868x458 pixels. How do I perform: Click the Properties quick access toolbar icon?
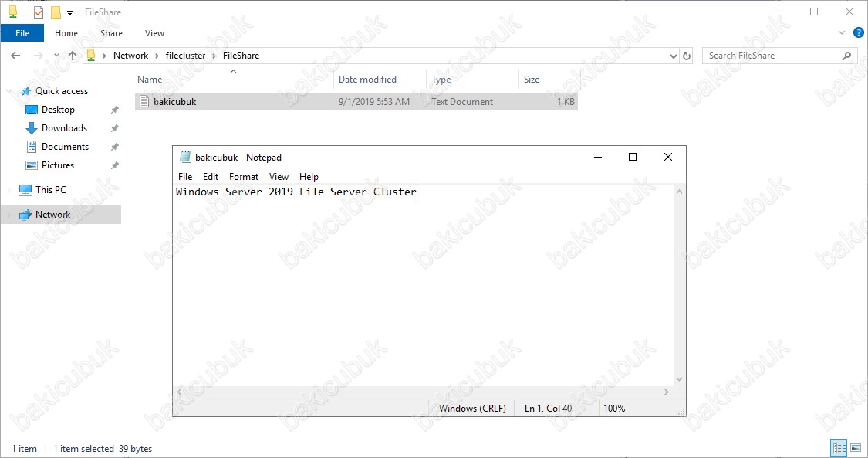pos(39,12)
